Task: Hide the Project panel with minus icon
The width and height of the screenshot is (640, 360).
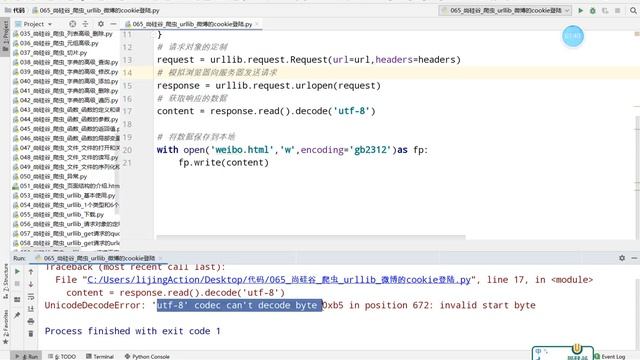Action: (x=113, y=24)
